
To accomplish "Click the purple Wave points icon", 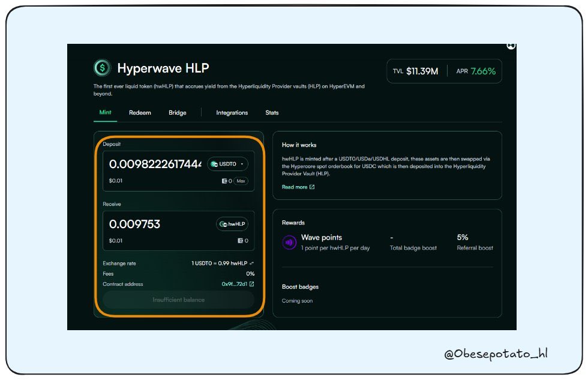I will (289, 243).
